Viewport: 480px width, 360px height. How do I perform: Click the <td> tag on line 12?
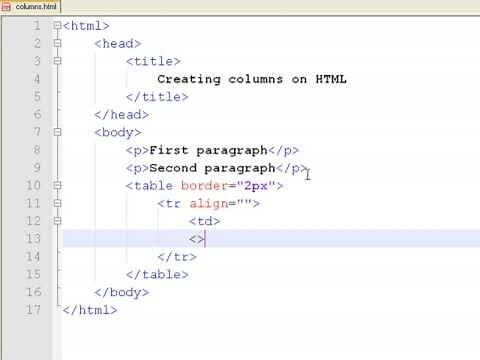tap(205, 221)
